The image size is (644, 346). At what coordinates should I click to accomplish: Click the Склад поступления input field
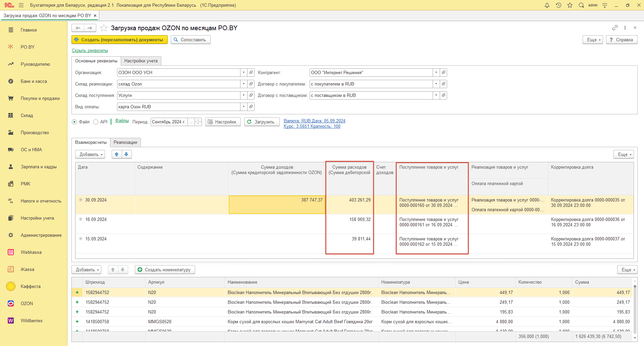[x=178, y=95]
